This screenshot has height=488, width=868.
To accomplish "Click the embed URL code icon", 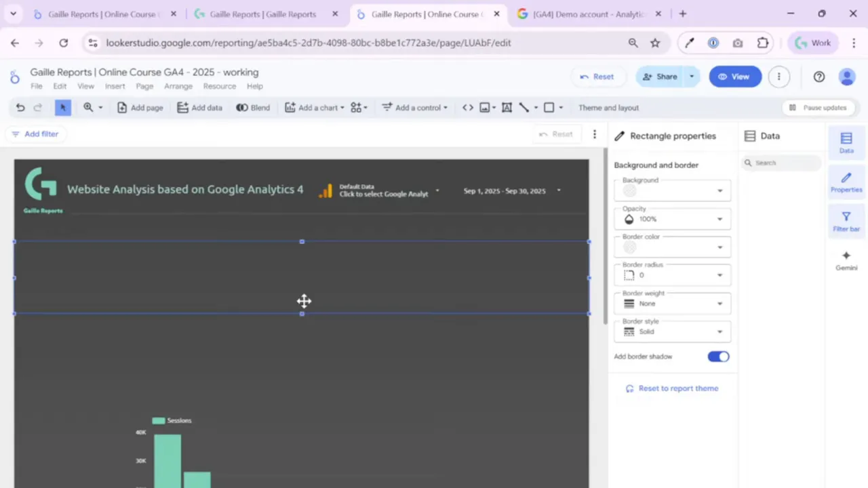I will click(x=468, y=108).
